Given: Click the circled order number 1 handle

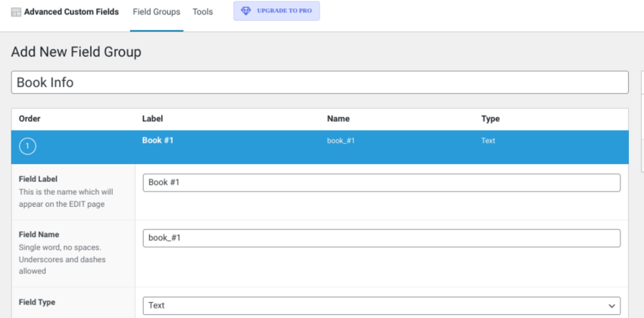Looking at the screenshot, I should pyautogui.click(x=28, y=147).
